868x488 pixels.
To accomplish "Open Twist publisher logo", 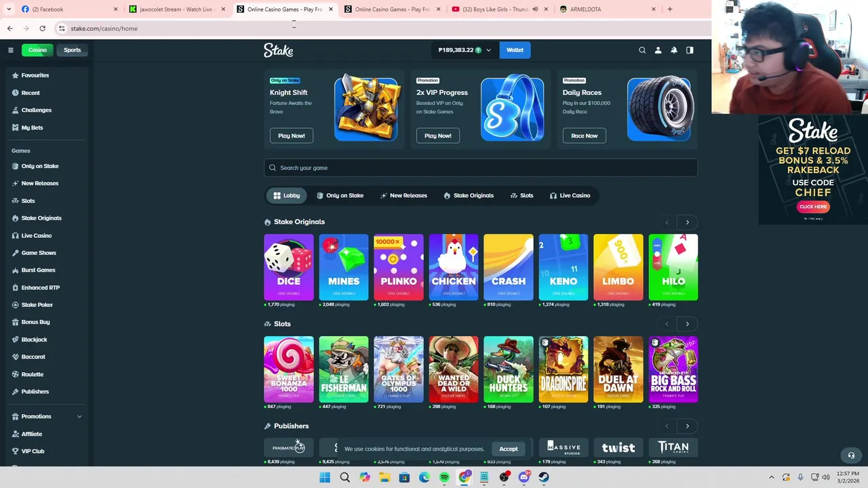I will tap(618, 447).
